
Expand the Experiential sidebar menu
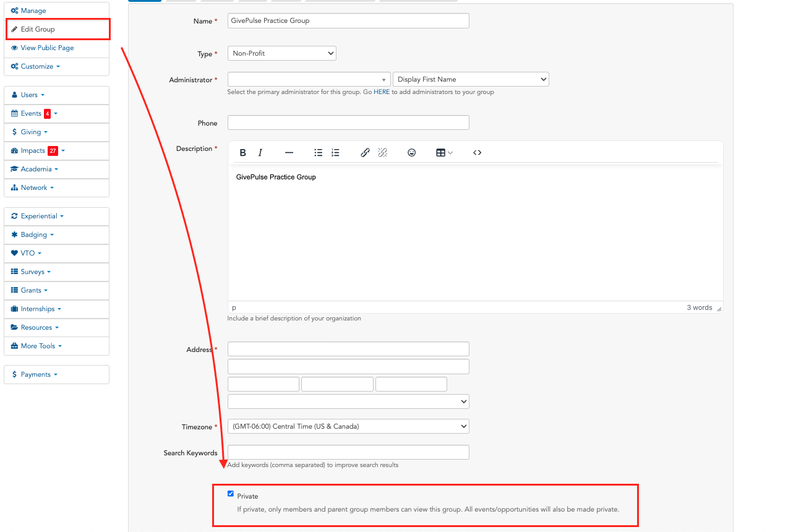point(56,217)
